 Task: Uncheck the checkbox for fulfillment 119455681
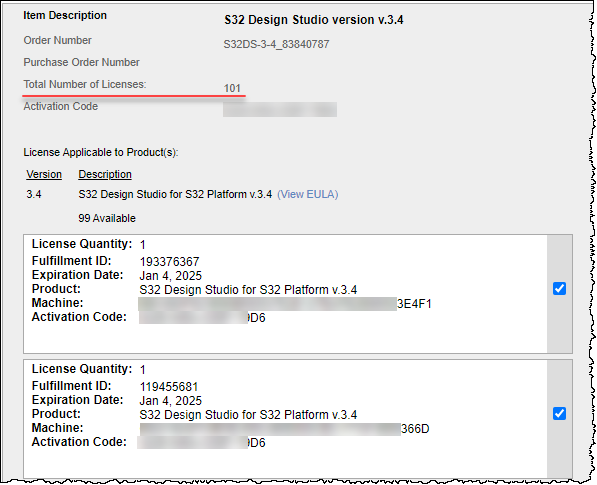tap(559, 413)
